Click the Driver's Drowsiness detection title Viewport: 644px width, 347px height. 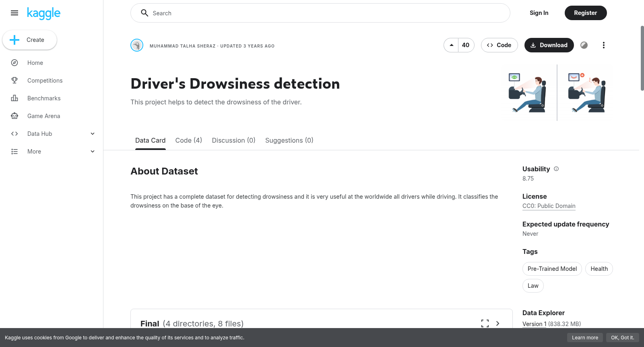(235, 84)
